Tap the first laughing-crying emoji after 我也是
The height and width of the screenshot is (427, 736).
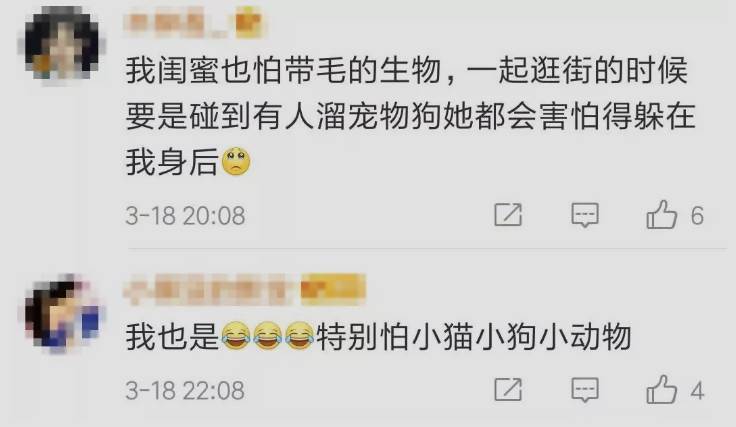235,336
